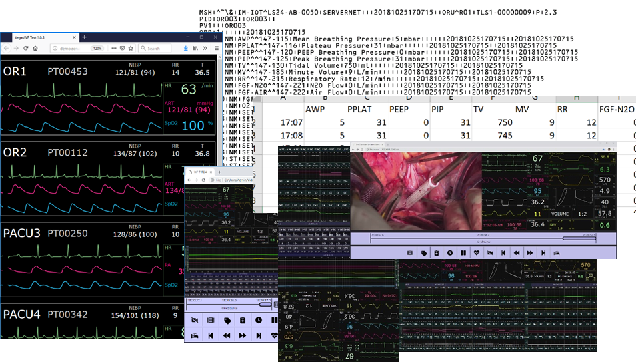This screenshot has width=636, height=362.
Task: Open the browser hamburger menu
Action: (x=217, y=48)
